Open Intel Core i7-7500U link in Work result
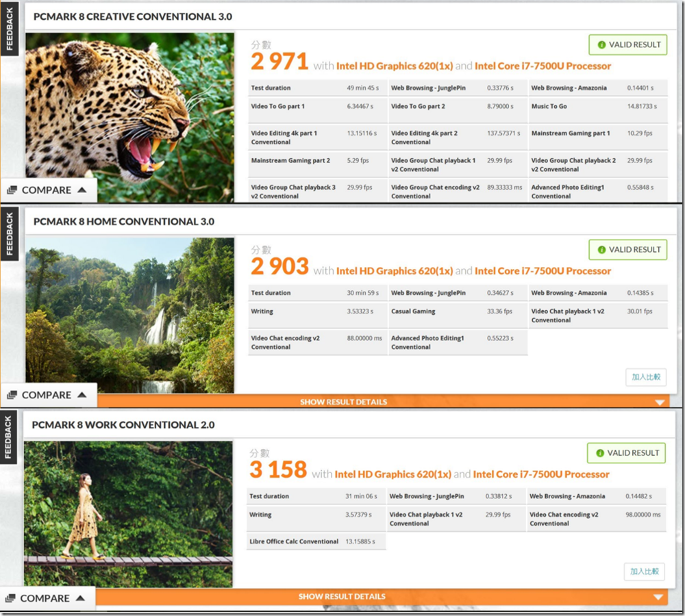This screenshot has width=685, height=616. (541, 474)
